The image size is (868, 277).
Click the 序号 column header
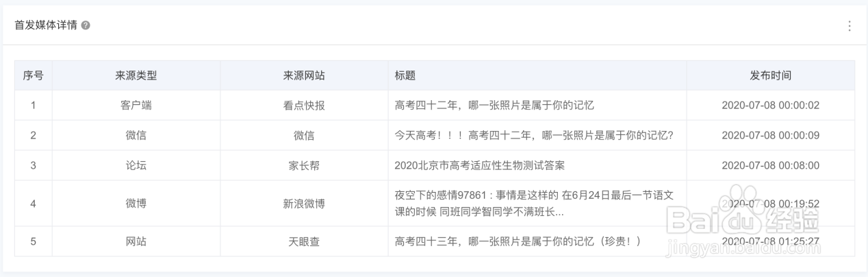point(33,75)
